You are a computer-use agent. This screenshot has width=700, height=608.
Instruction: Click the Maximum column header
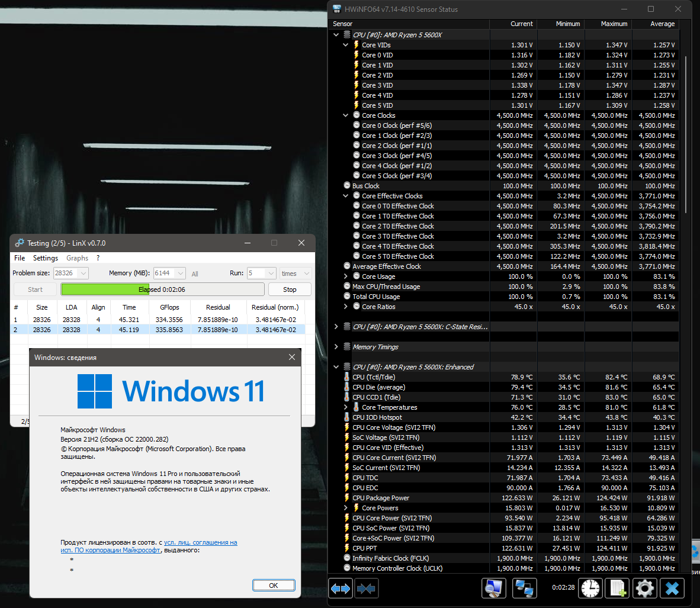click(608, 24)
